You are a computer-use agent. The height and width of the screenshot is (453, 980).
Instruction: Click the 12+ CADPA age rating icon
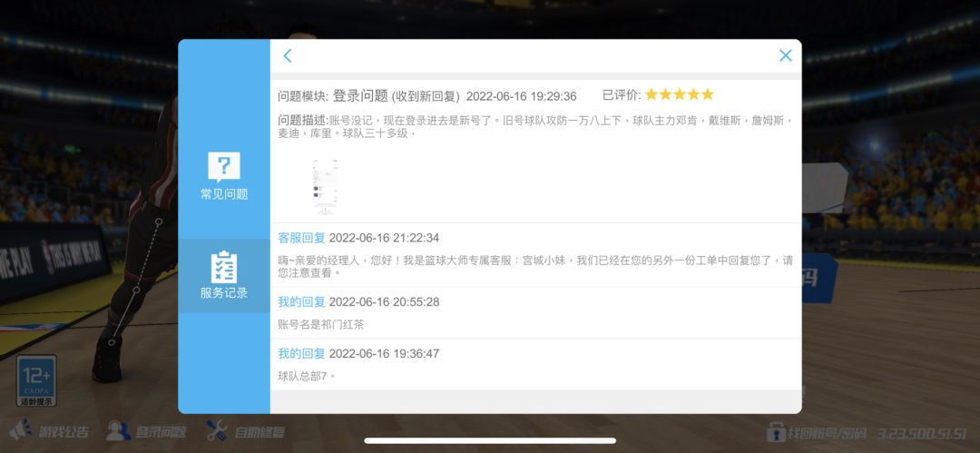[36, 381]
